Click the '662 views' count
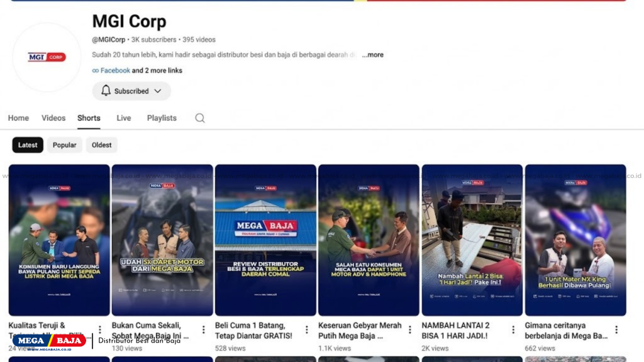 pyautogui.click(x=540, y=348)
